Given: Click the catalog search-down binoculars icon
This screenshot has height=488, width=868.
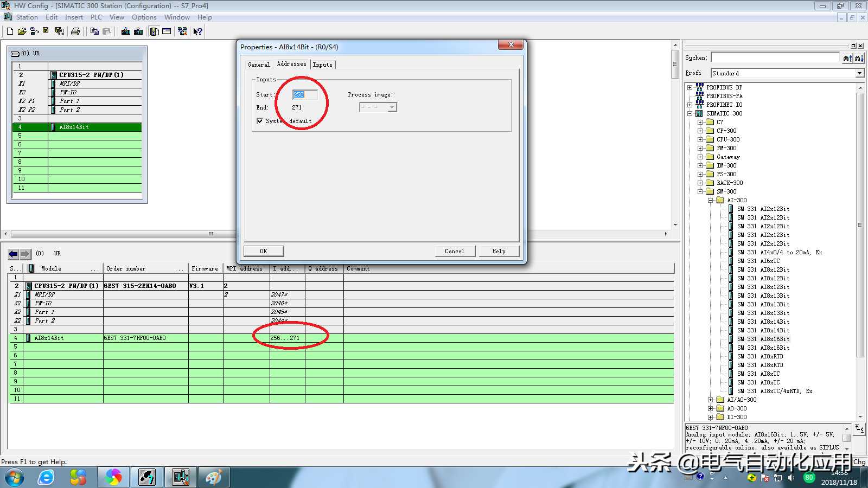Looking at the screenshot, I should (859, 58).
